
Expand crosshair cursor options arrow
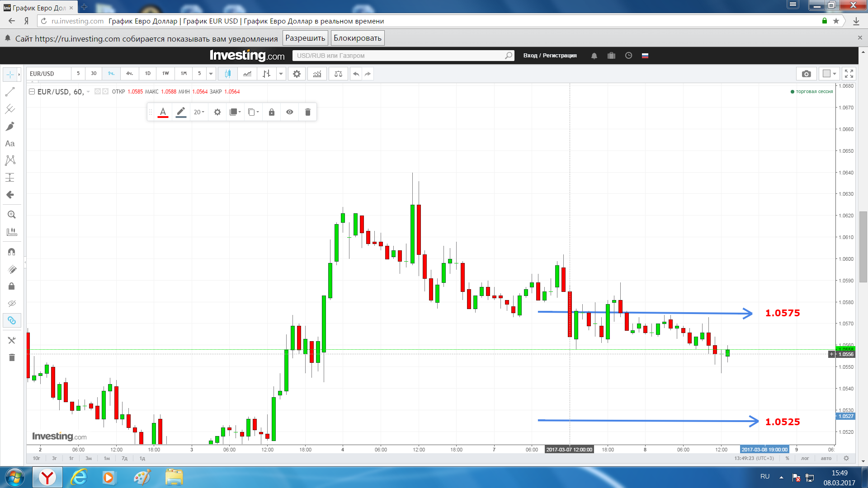pos(19,74)
